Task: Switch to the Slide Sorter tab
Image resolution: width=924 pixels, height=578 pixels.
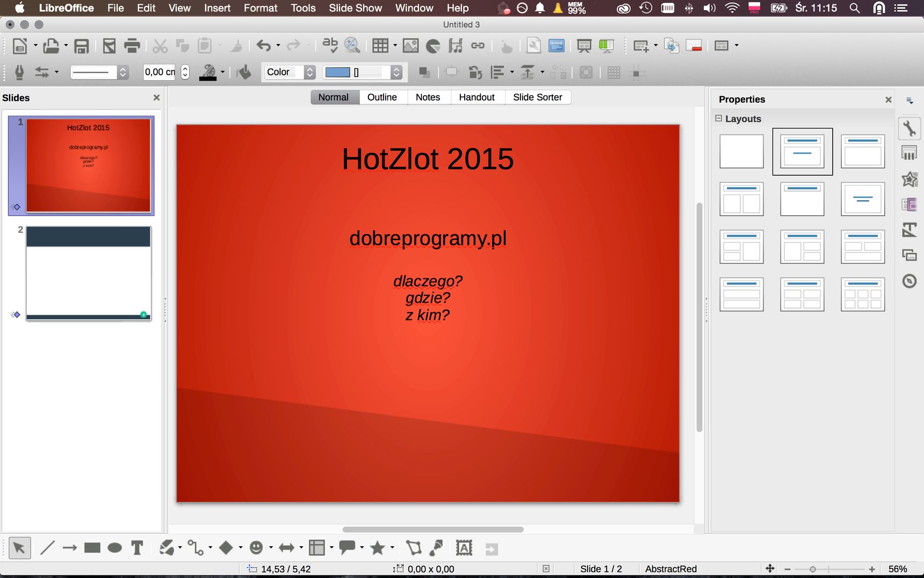Action: pos(537,97)
